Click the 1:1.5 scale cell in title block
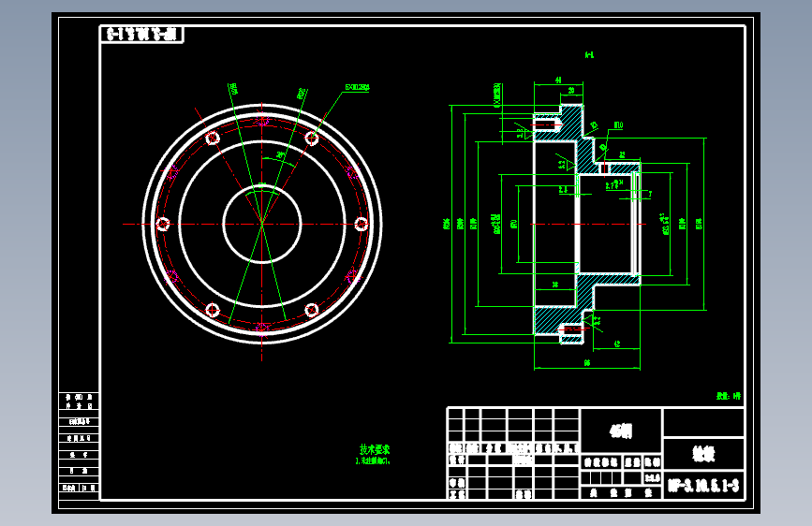The height and width of the screenshot is (526, 812). coord(652,478)
